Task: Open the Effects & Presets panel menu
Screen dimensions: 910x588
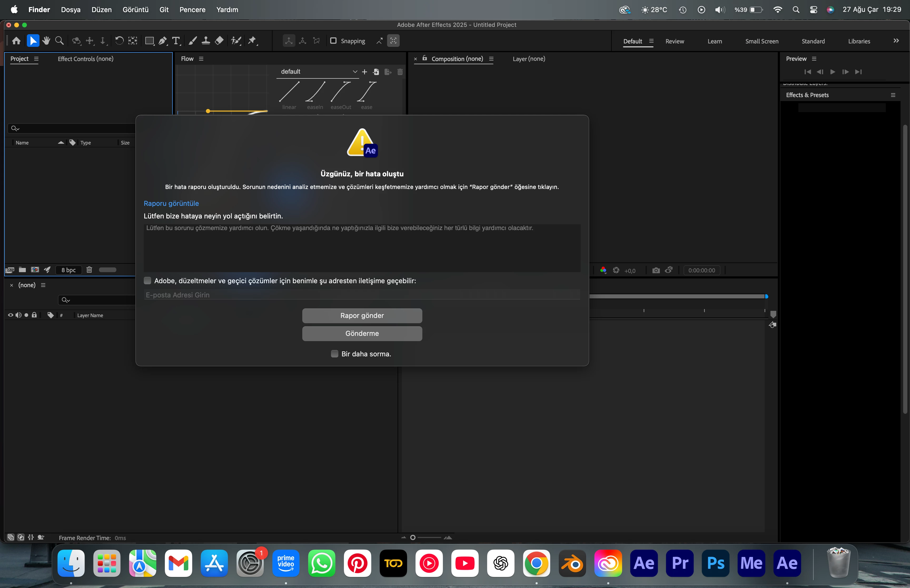Action: [x=893, y=95]
